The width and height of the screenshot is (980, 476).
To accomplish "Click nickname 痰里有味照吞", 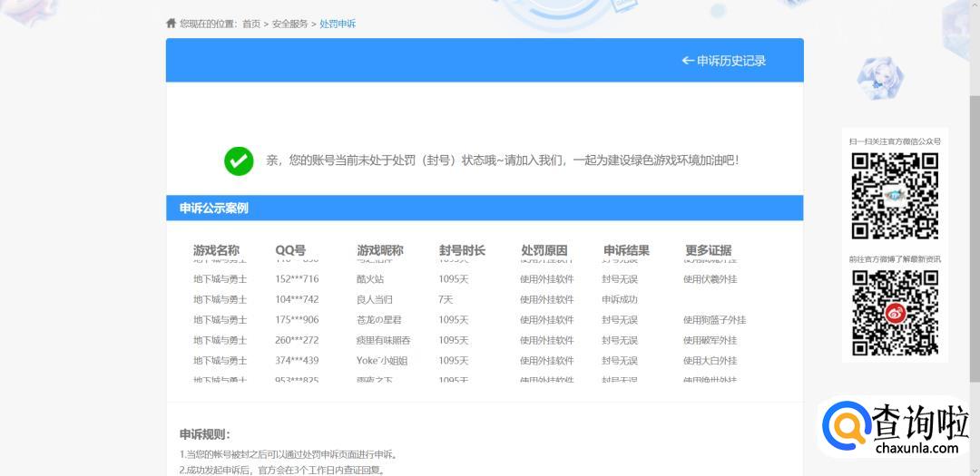I will click(x=383, y=340).
